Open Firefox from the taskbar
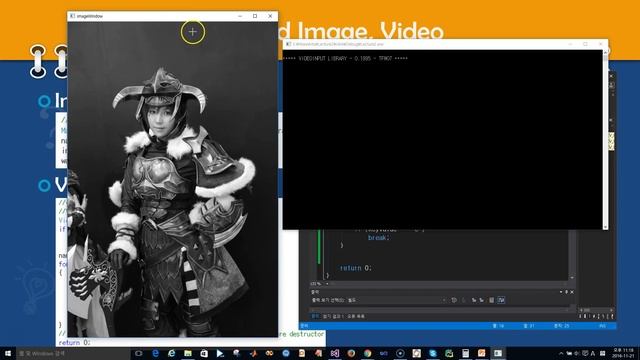 (351, 353)
